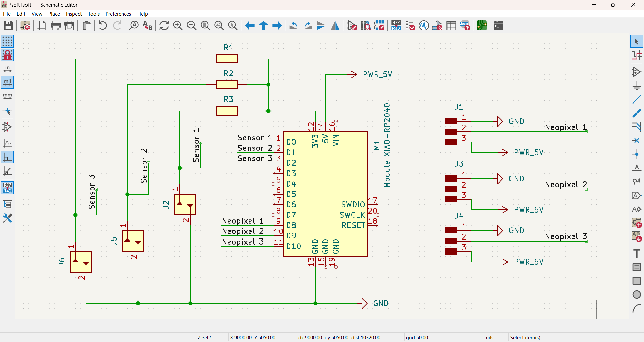Save the schematic with the floppy disk icon
Image resolution: width=644 pixels, height=342 pixels.
8,25
